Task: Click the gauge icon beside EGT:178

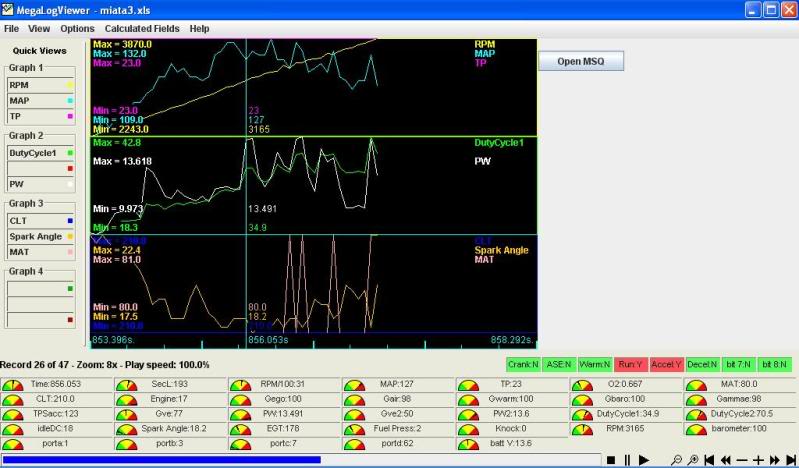Action: (241, 430)
